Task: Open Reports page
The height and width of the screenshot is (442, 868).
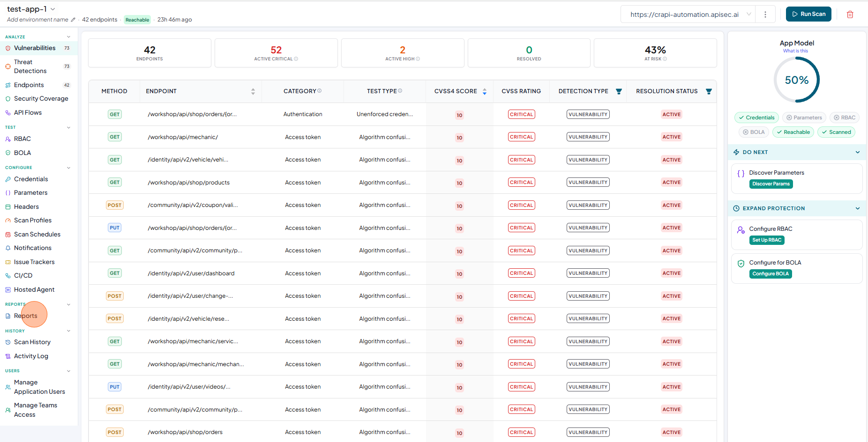Action: (x=38, y=316)
